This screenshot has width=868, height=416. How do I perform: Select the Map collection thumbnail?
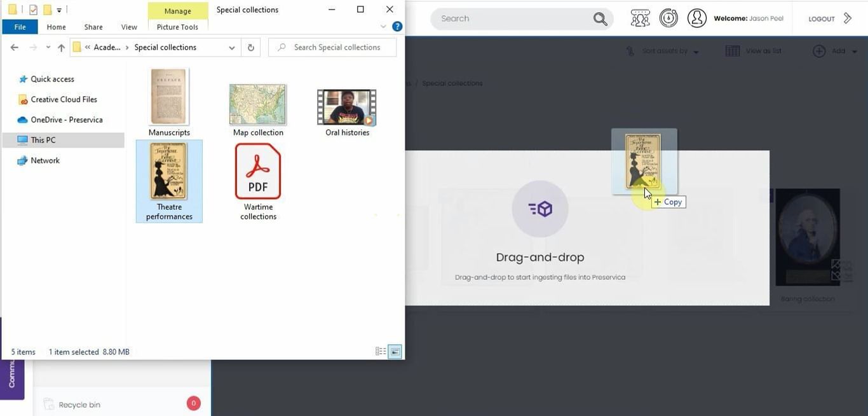(258, 105)
